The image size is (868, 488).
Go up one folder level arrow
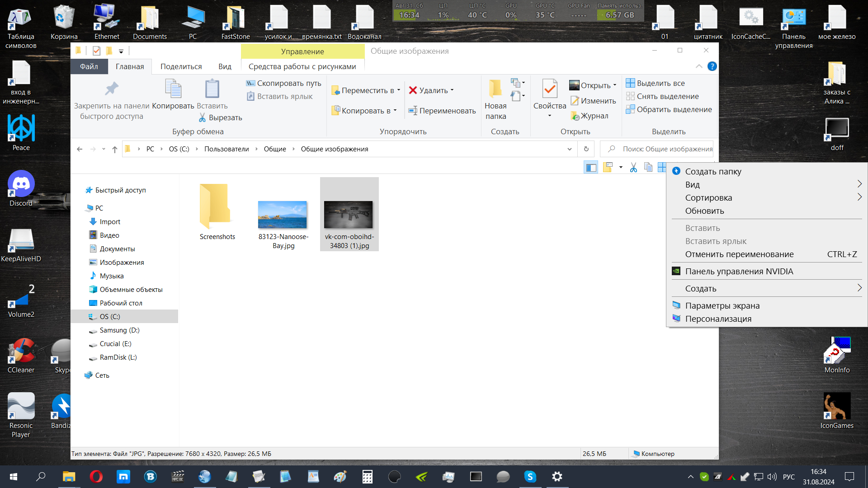(x=115, y=149)
